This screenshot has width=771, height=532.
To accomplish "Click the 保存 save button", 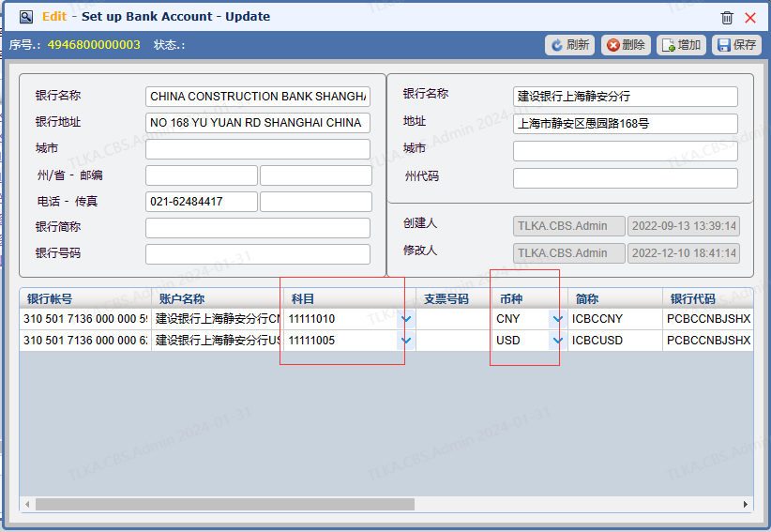I will pyautogui.click(x=736, y=45).
